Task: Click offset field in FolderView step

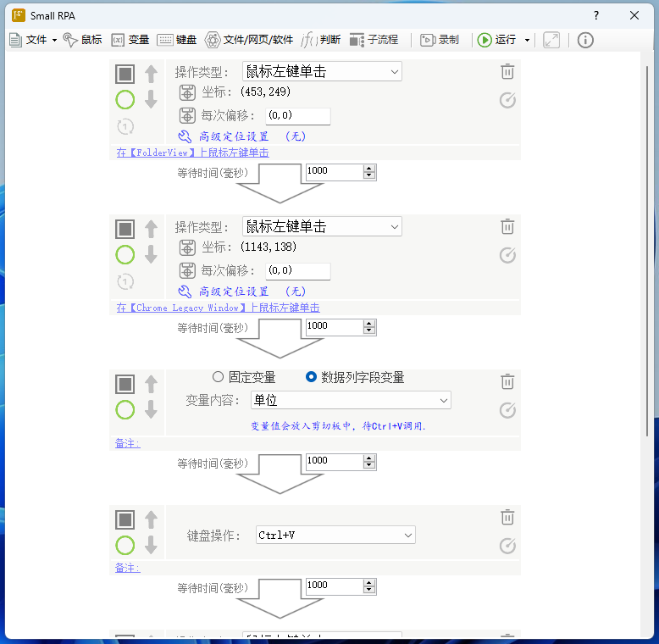Action: pos(298,116)
